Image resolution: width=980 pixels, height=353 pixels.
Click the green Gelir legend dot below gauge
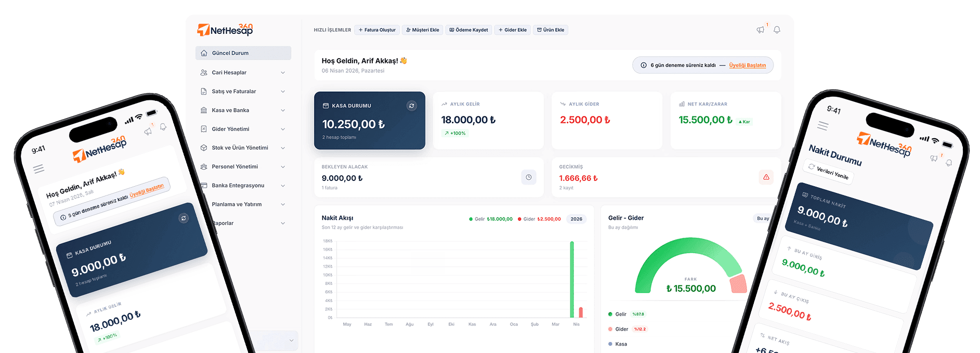[x=610, y=314]
